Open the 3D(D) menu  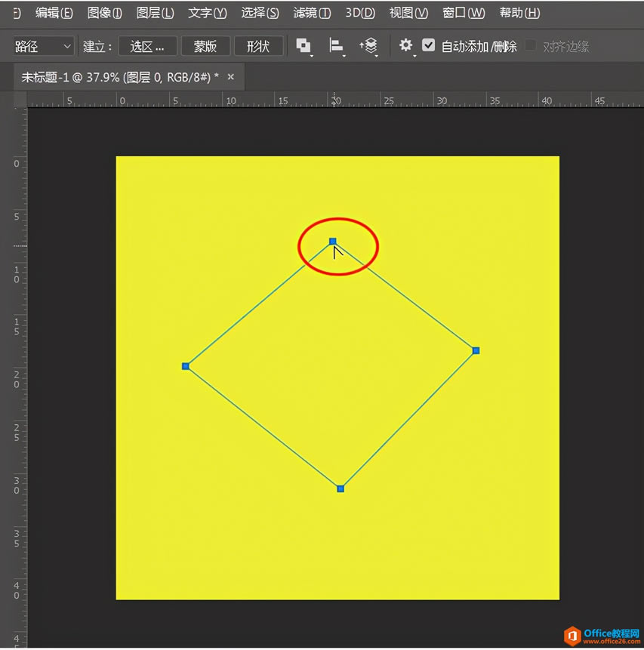pos(360,14)
